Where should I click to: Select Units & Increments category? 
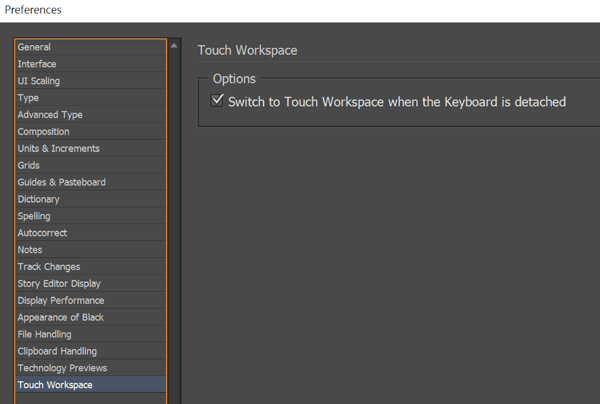pyautogui.click(x=91, y=148)
